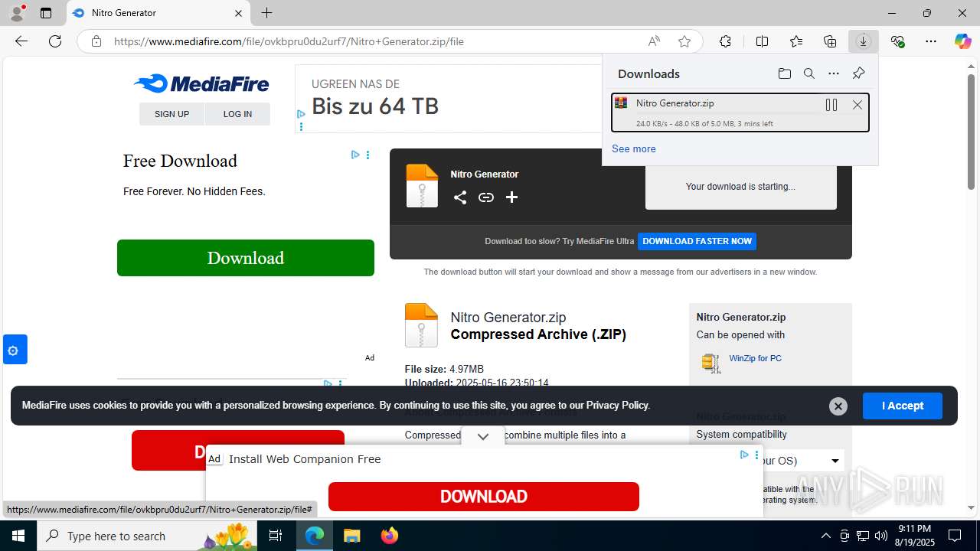View site information lock icon
This screenshot has width=980, height=551.
(96, 41)
